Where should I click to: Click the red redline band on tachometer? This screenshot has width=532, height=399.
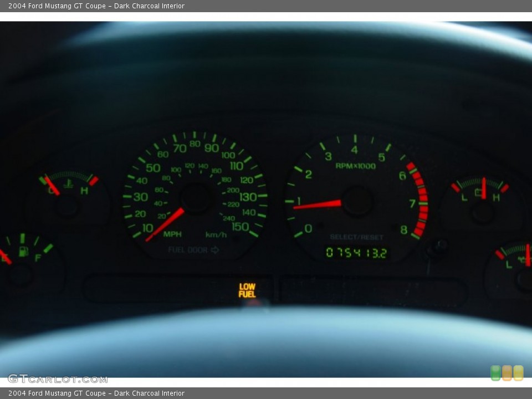pos(420,199)
